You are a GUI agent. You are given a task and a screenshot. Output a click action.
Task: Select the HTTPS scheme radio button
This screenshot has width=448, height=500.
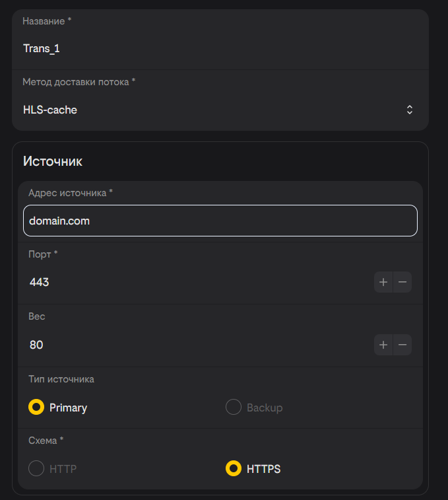coord(234,469)
